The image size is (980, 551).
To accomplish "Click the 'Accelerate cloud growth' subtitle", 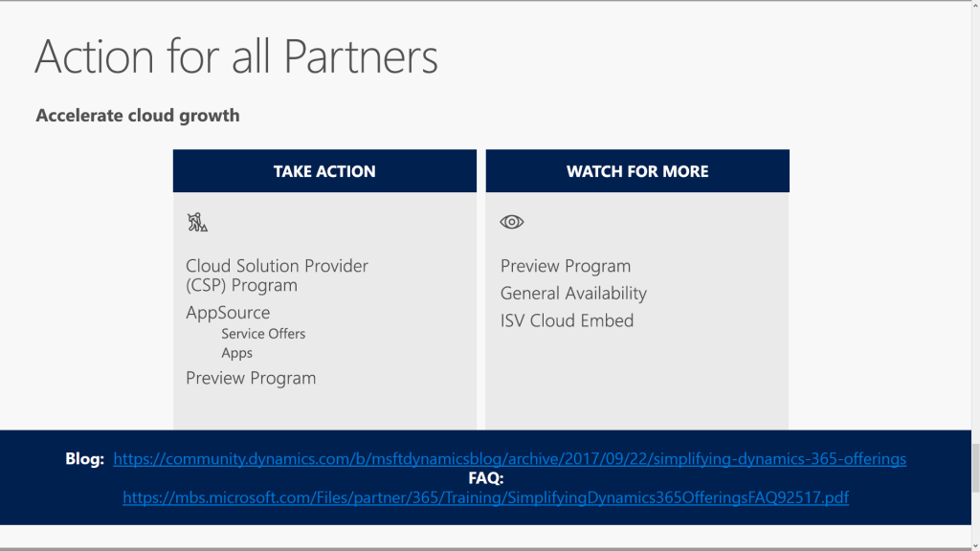I will (138, 116).
